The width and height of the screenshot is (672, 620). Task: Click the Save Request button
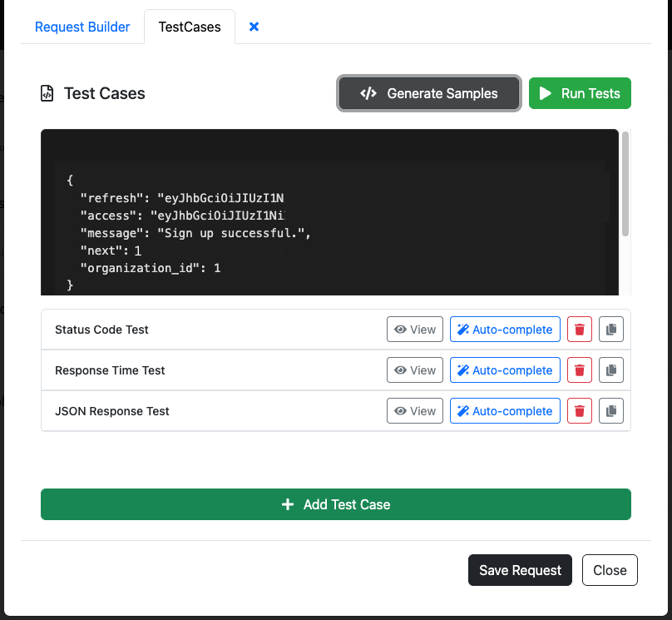coord(520,570)
